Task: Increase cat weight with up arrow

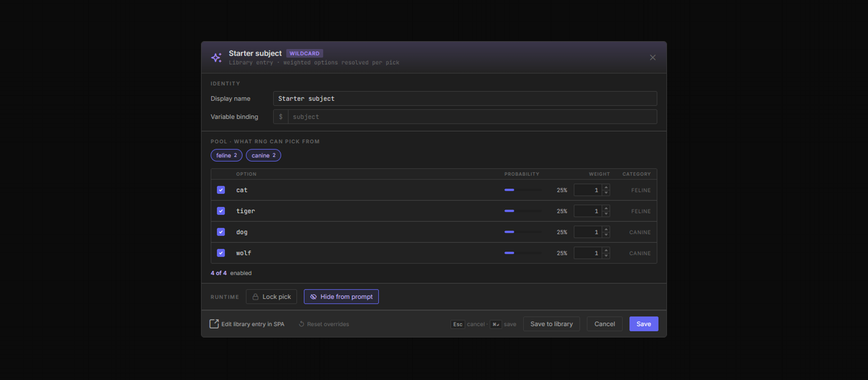Action: [x=606, y=187]
